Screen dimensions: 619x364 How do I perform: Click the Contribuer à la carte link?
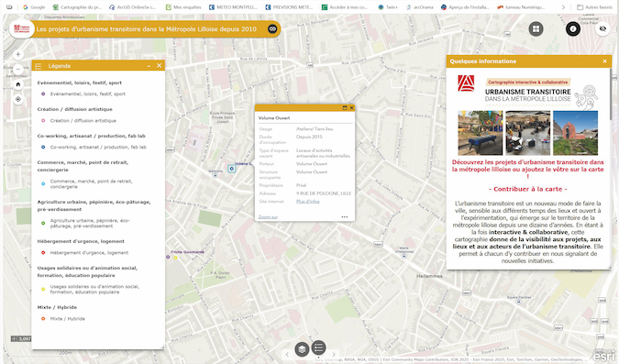pos(528,189)
